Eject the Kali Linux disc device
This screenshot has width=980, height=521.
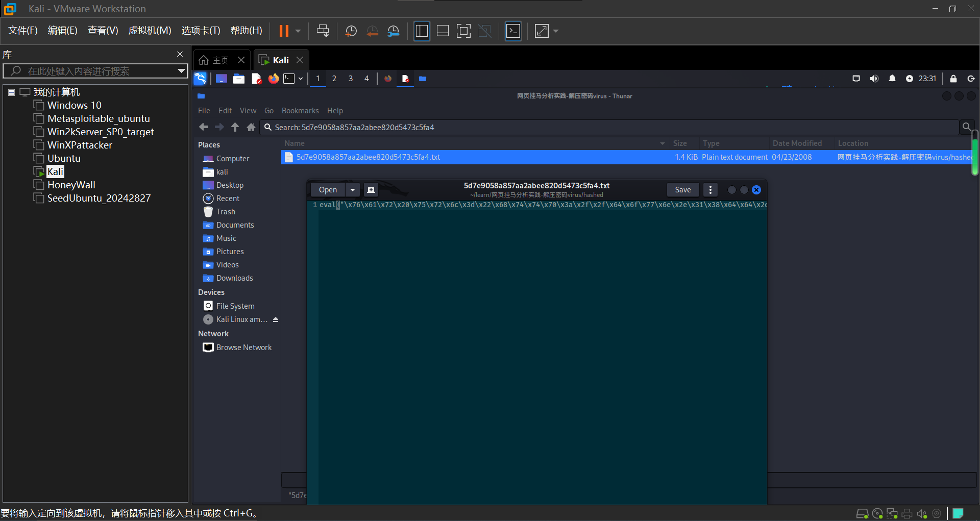click(276, 319)
